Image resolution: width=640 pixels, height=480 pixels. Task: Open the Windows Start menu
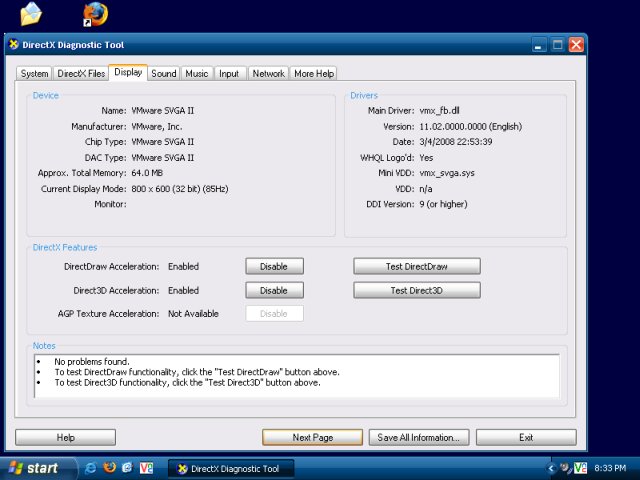pos(35,468)
